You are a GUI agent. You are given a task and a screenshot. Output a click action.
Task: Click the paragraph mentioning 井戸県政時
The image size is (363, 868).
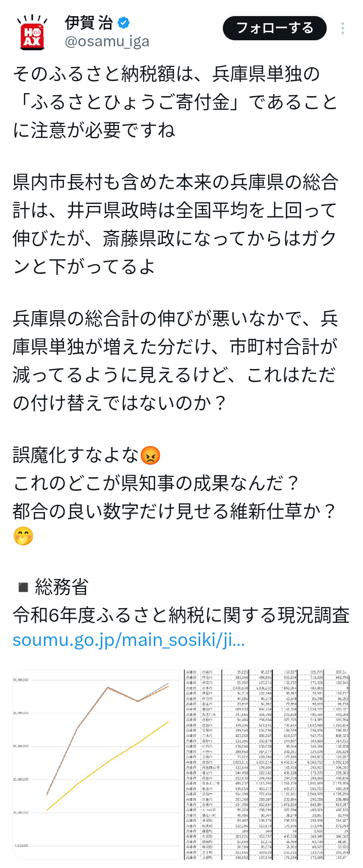[175, 225]
